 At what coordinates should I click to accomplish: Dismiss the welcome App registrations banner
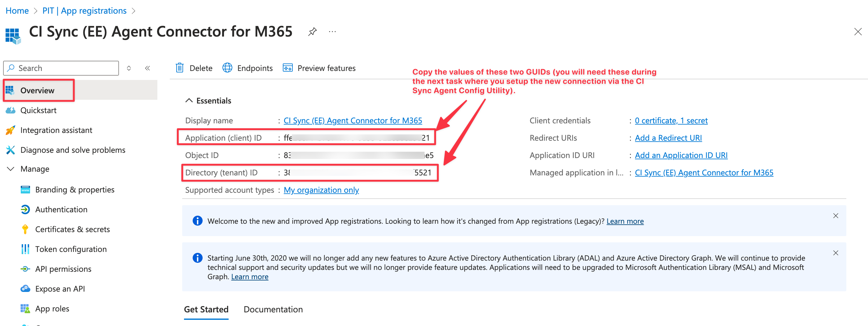pos(836,216)
